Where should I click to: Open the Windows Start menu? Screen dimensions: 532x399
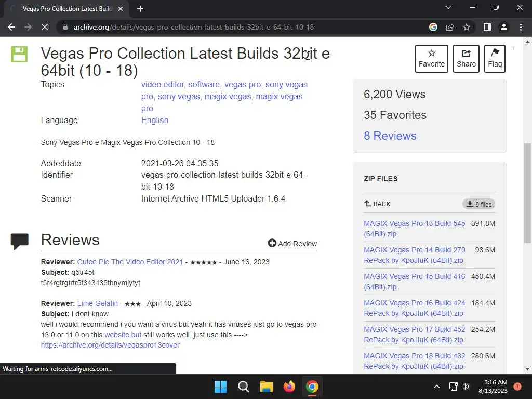tap(220, 387)
